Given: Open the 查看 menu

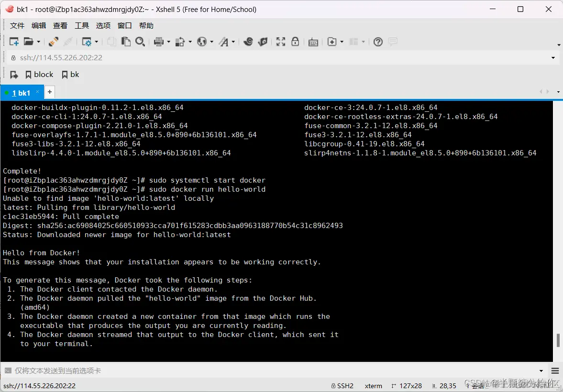Looking at the screenshot, I should (x=60, y=25).
